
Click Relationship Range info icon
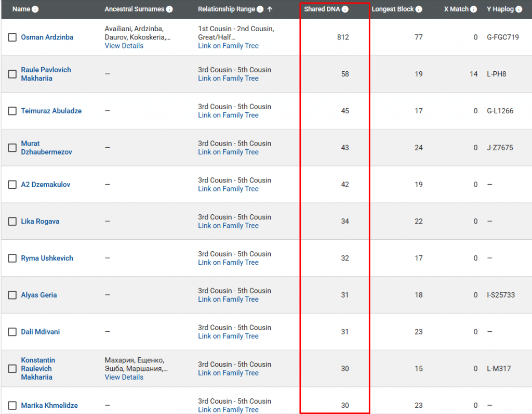tap(260, 9)
